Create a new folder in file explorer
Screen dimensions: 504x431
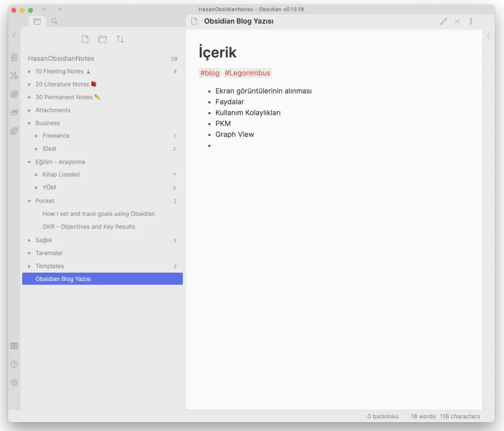102,39
